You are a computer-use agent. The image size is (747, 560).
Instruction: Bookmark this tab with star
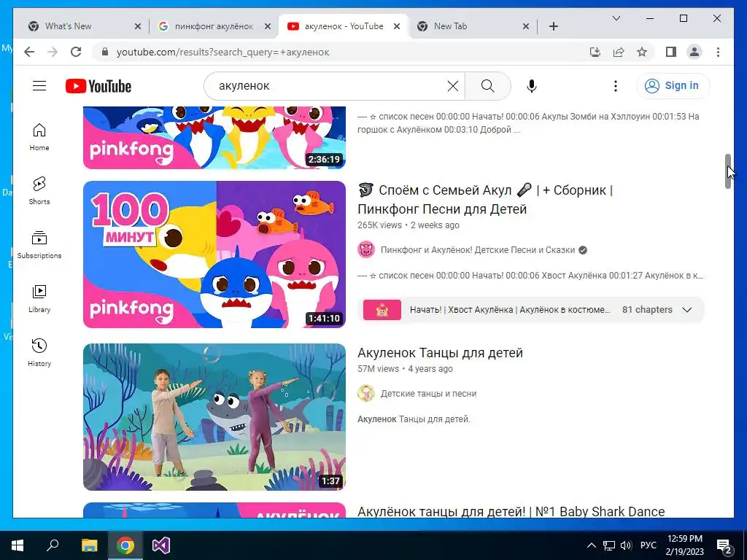[642, 52]
